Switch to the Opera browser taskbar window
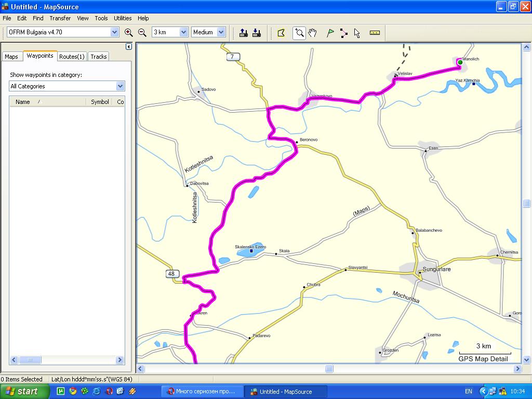The height and width of the screenshot is (399, 532). coord(202,392)
